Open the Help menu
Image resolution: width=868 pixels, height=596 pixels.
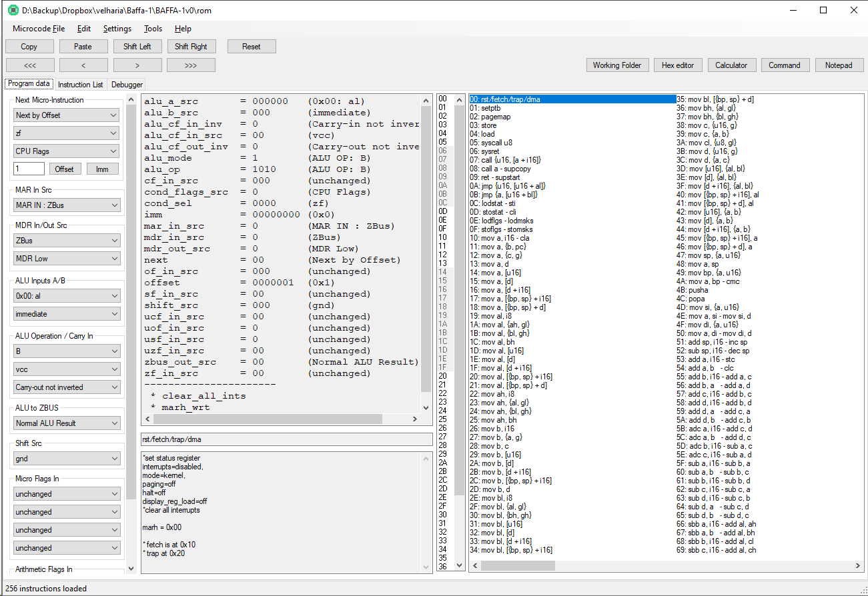pos(183,29)
